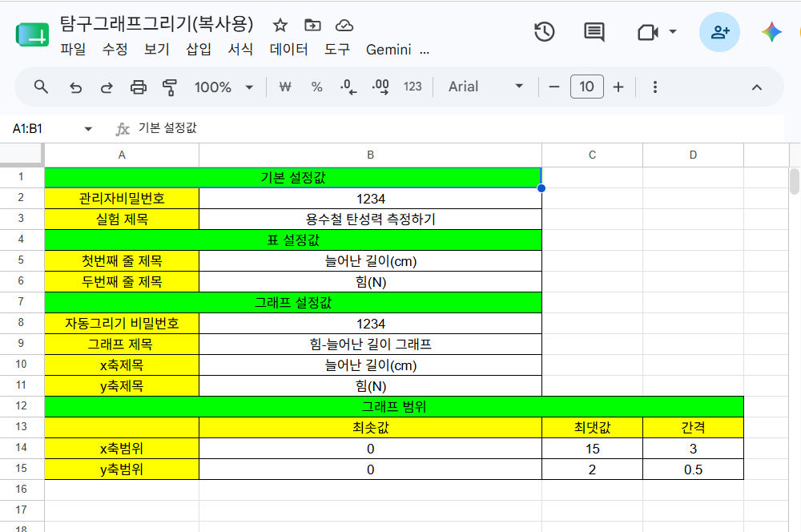Open the Gemini sparkle icon
Image resolution: width=801 pixels, height=532 pixels.
[x=771, y=32]
